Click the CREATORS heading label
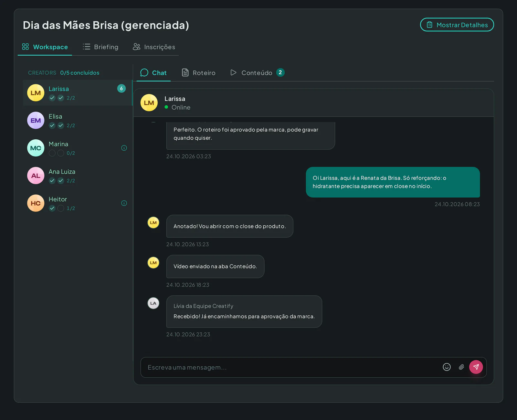517x420 pixels. click(x=42, y=73)
